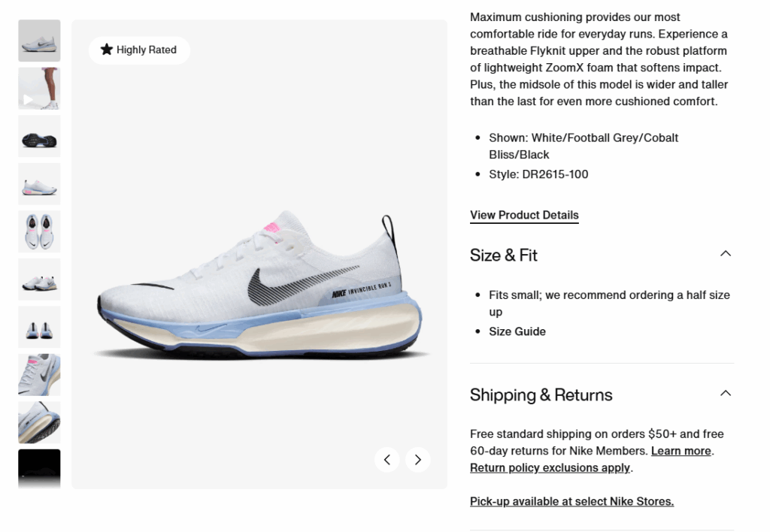Viewport: 770px width, 532px height.
Task: Open Return policy exclusions apply
Action: (x=548, y=467)
